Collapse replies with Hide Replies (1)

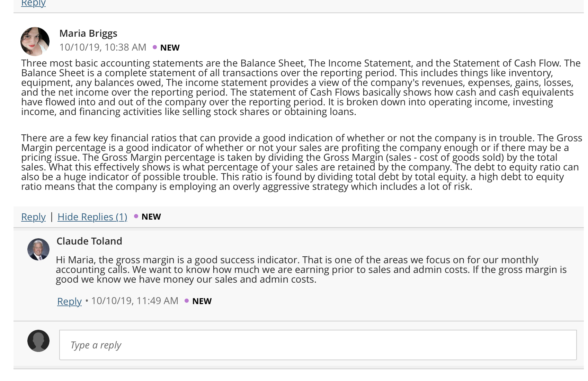coord(92,217)
